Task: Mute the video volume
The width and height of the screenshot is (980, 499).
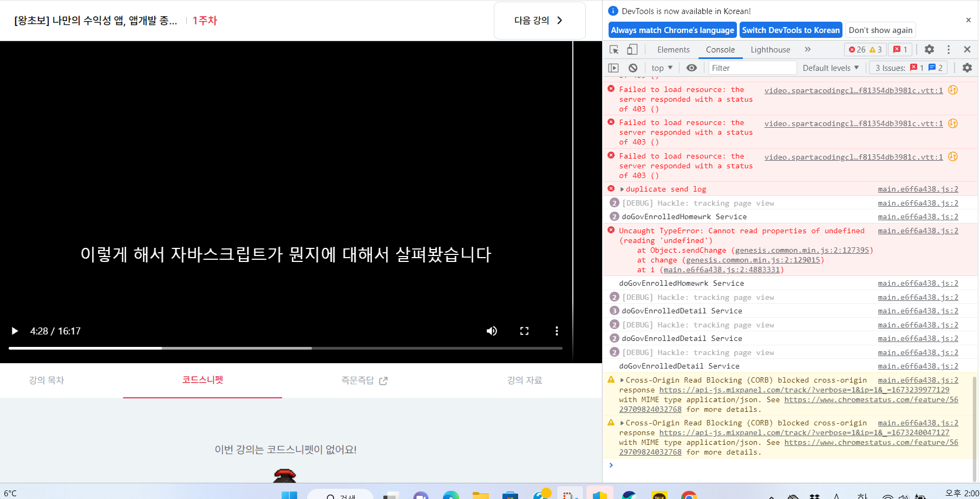Action: pos(492,331)
